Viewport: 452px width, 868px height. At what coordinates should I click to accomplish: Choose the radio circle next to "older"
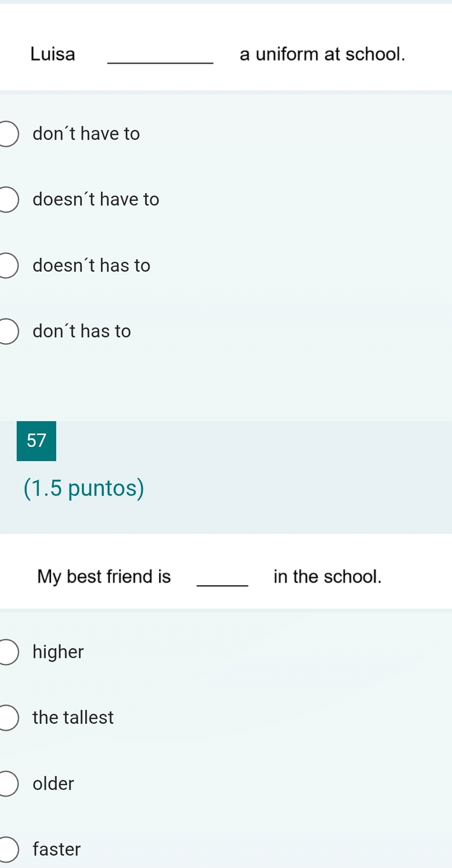coord(8,784)
